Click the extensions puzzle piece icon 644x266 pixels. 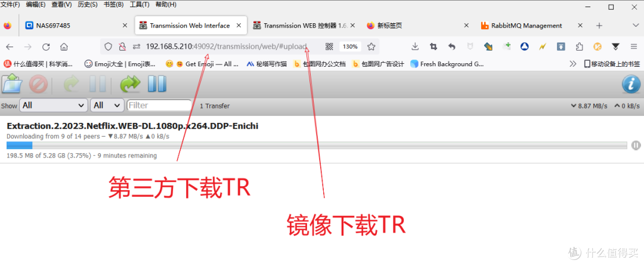579,47
